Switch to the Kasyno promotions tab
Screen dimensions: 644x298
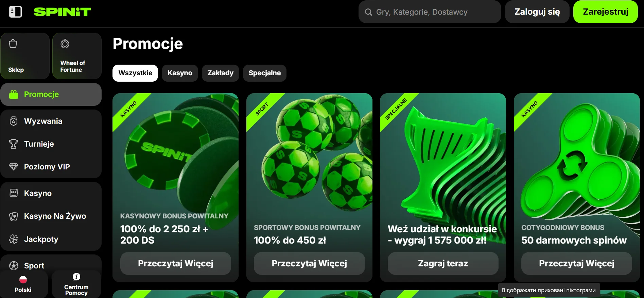pyautogui.click(x=180, y=73)
